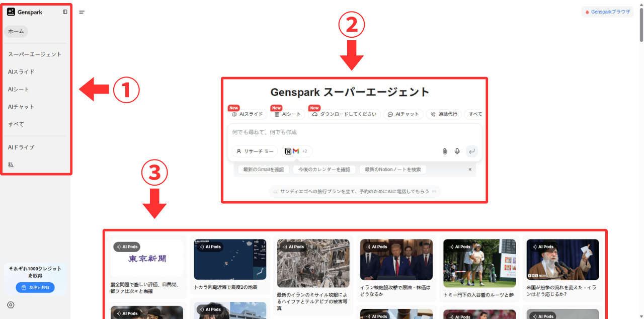Click the Genspark logo icon
644x319 pixels.
(x=11, y=12)
